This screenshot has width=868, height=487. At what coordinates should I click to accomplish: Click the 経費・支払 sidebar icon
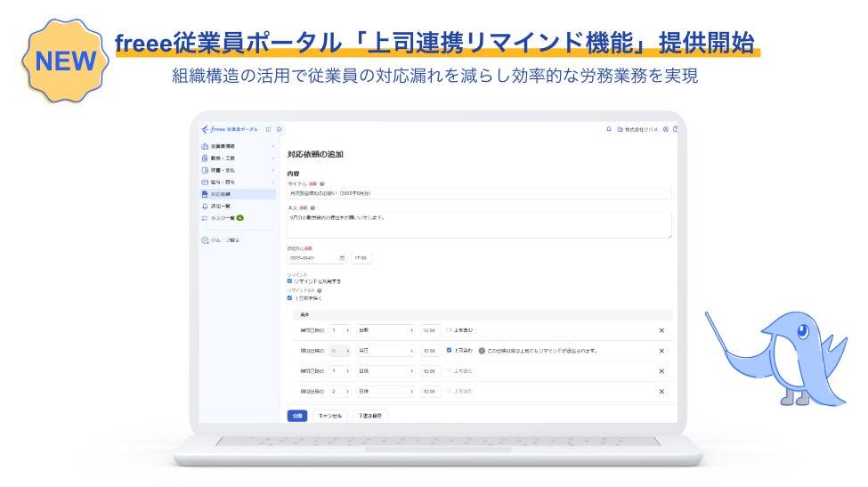coord(205,170)
